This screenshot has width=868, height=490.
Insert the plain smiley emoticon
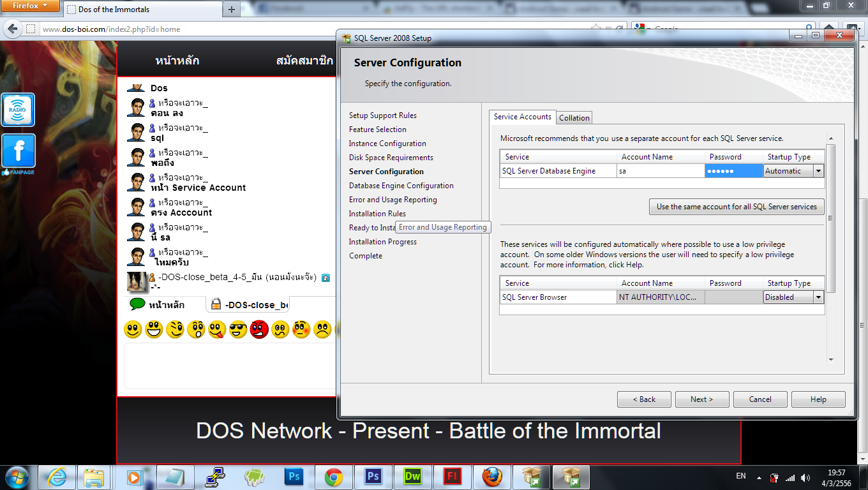tap(133, 330)
